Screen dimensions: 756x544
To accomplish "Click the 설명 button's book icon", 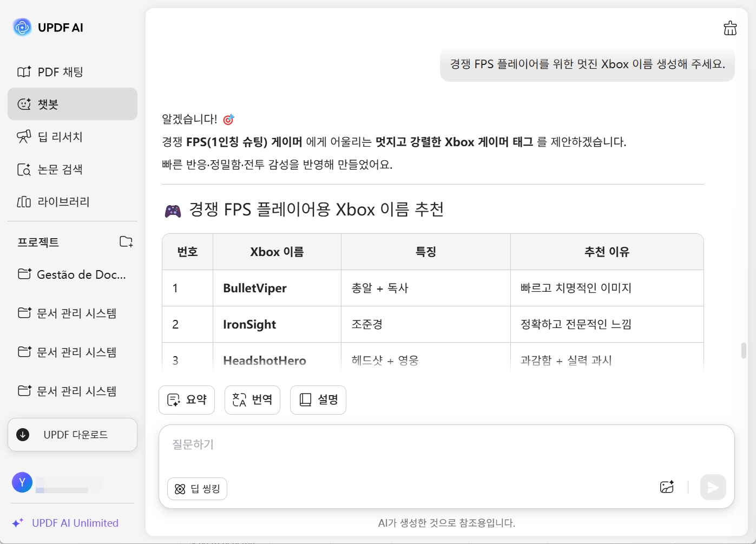I will 305,400.
